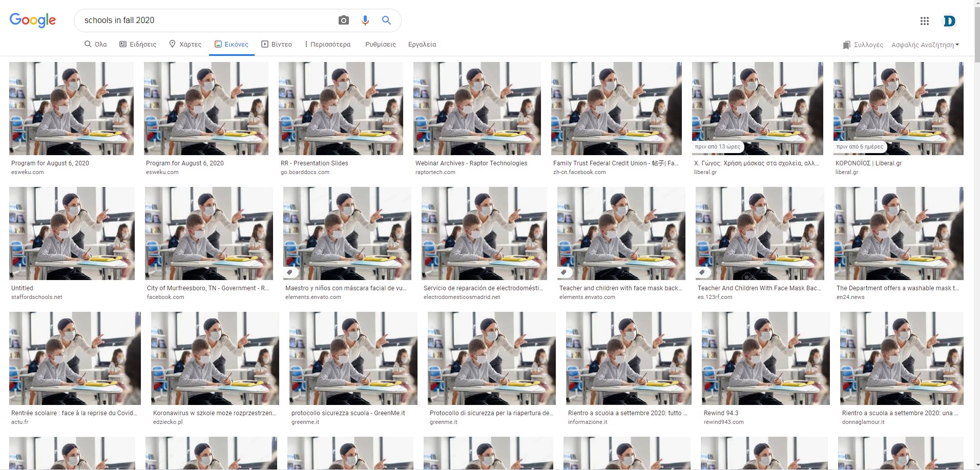Click the Google logo
The image size is (980, 470).
[33, 20]
